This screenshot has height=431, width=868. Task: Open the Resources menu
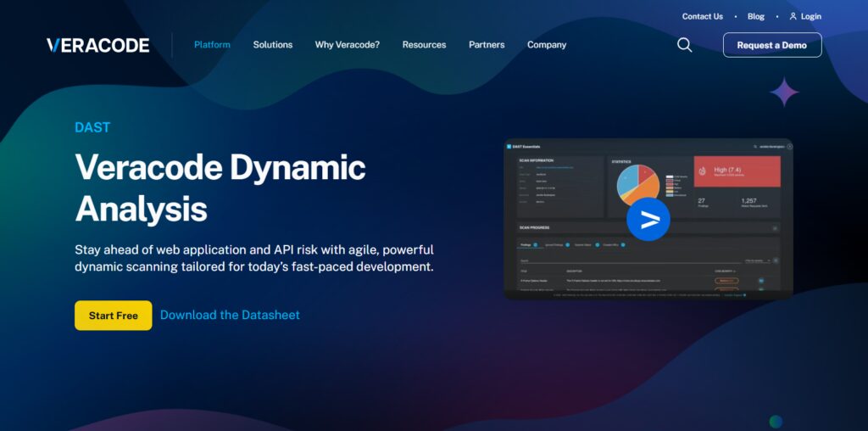point(424,45)
